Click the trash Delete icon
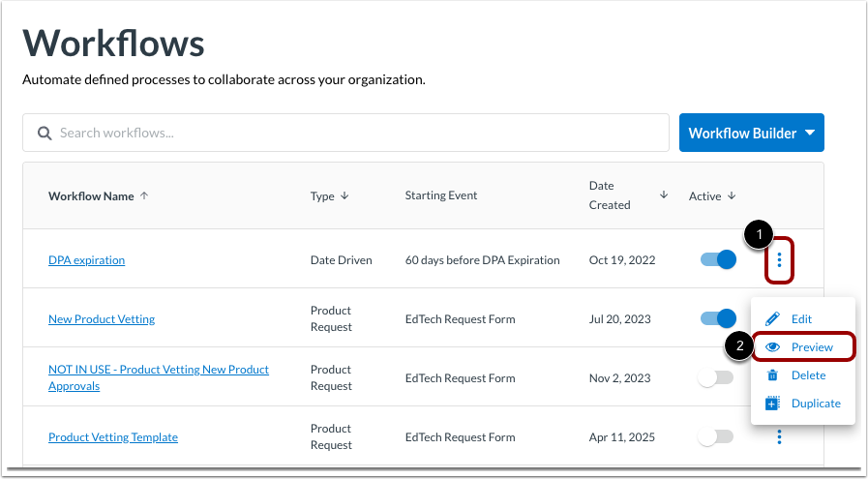The width and height of the screenshot is (868, 479). [772, 375]
